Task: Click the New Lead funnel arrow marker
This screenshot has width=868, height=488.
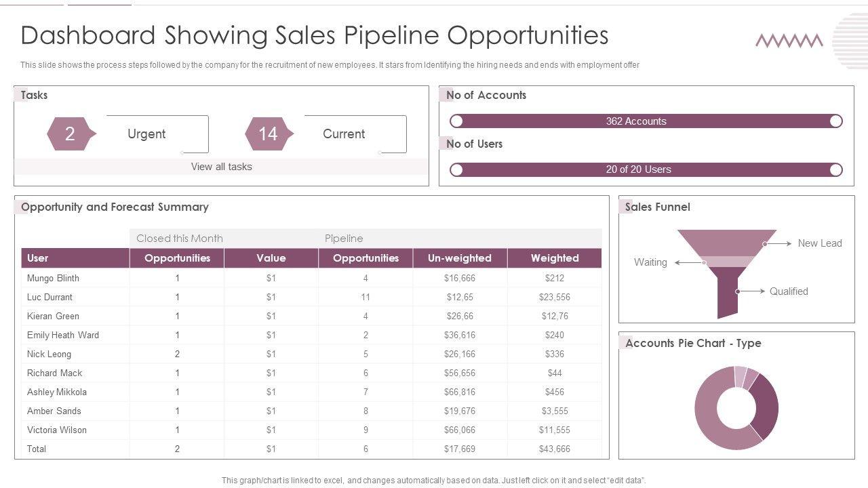Action: [x=778, y=243]
